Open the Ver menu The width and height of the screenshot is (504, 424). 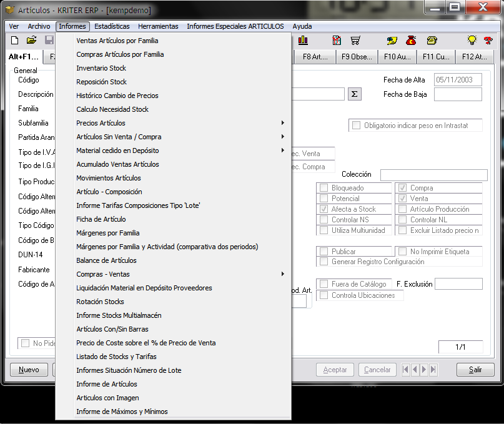coord(14,26)
